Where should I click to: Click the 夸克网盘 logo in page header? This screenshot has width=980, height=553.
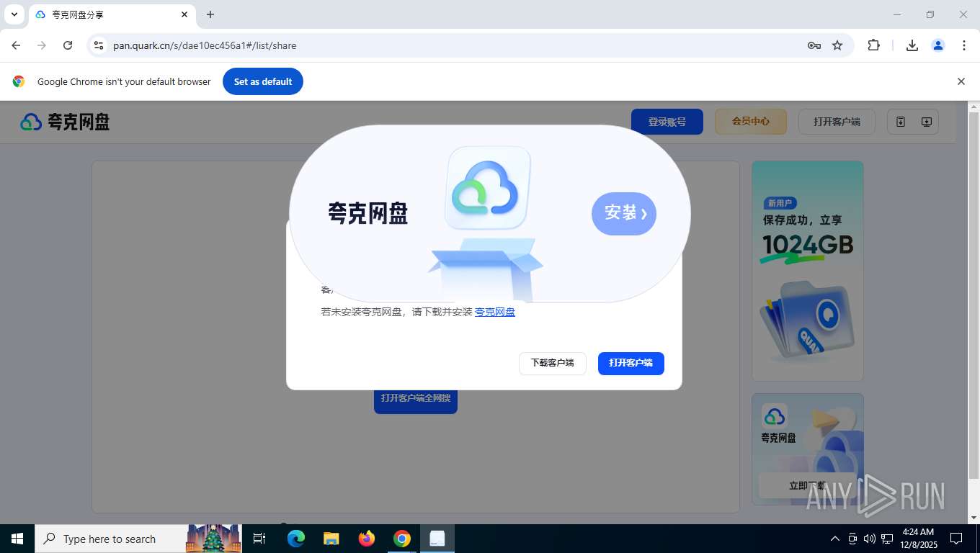[65, 122]
